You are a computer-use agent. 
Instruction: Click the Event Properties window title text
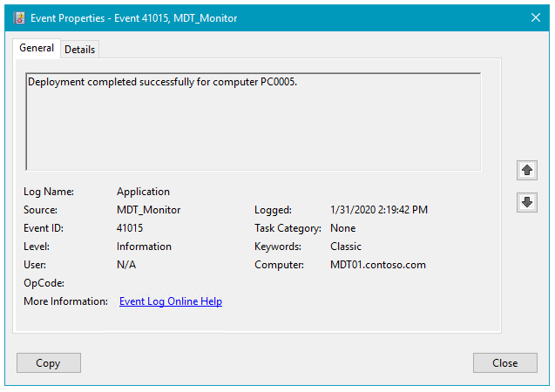[x=133, y=17]
